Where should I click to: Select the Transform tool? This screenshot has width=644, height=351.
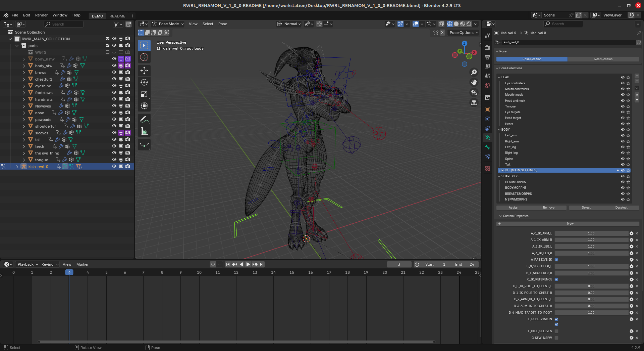[144, 106]
